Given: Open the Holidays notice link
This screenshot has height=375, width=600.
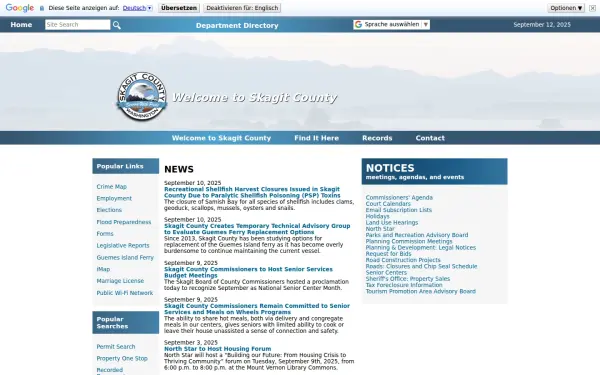Looking at the screenshot, I should [377, 217].
